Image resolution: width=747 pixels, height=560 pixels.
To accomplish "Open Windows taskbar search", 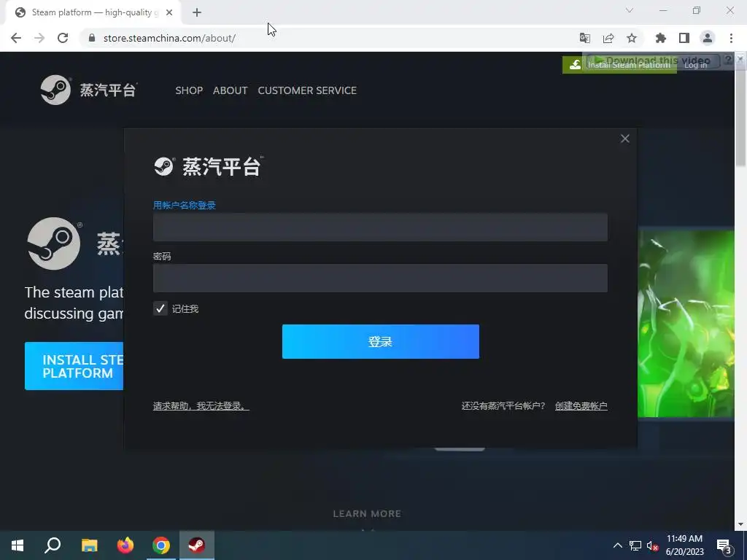I will pyautogui.click(x=53, y=545).
